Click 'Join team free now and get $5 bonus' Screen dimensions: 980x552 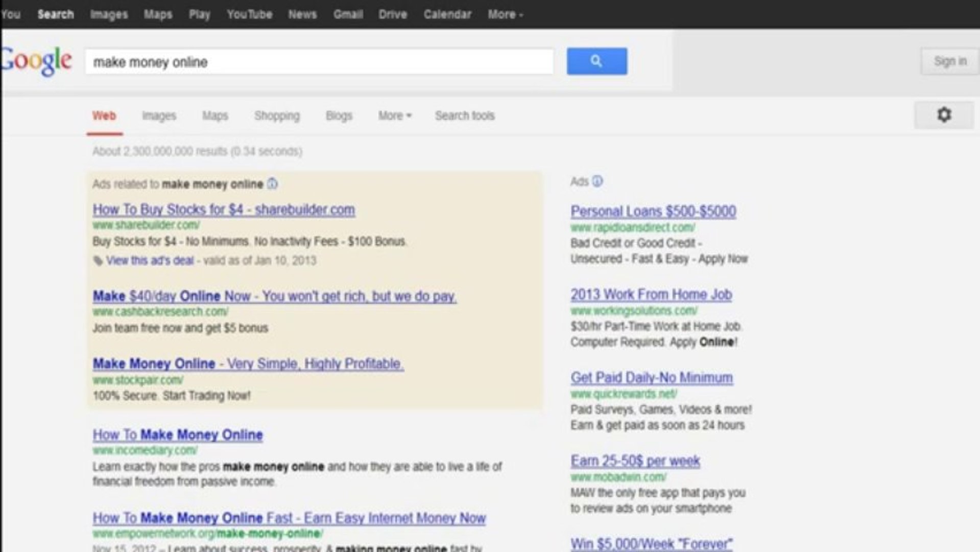pos(180,328)
